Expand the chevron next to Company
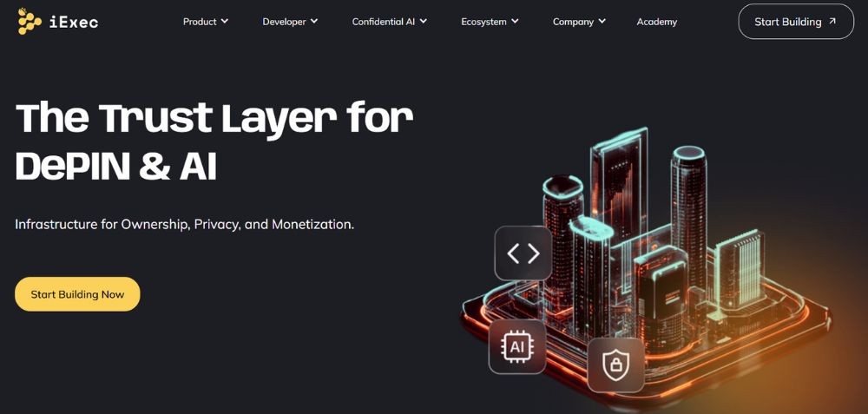Image resolution: width=868 pixels, height=414 pixels. (602, 21)
